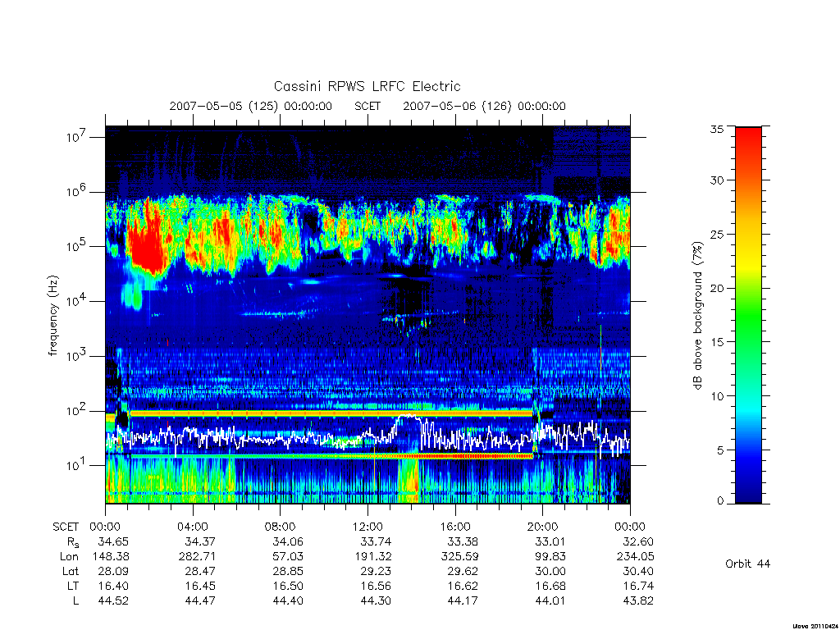Click the 'Orbit 44' label

tap(748, 564)
